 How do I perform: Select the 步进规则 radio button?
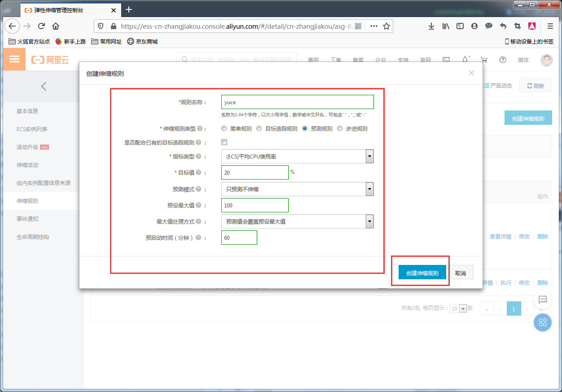[x=340, y=129]
